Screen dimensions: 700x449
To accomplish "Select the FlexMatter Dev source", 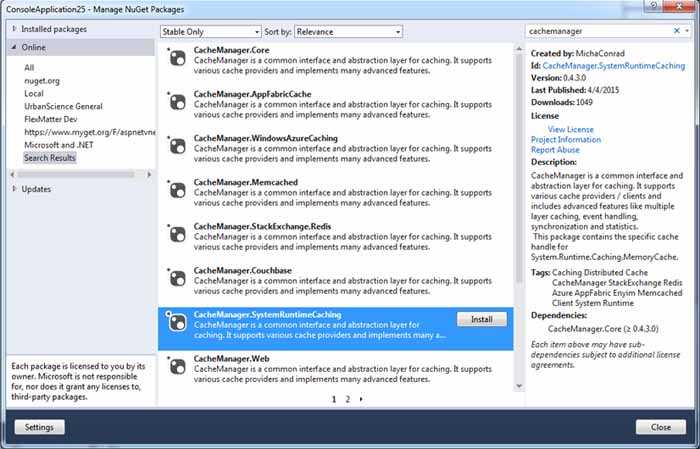I will point(51,119).
